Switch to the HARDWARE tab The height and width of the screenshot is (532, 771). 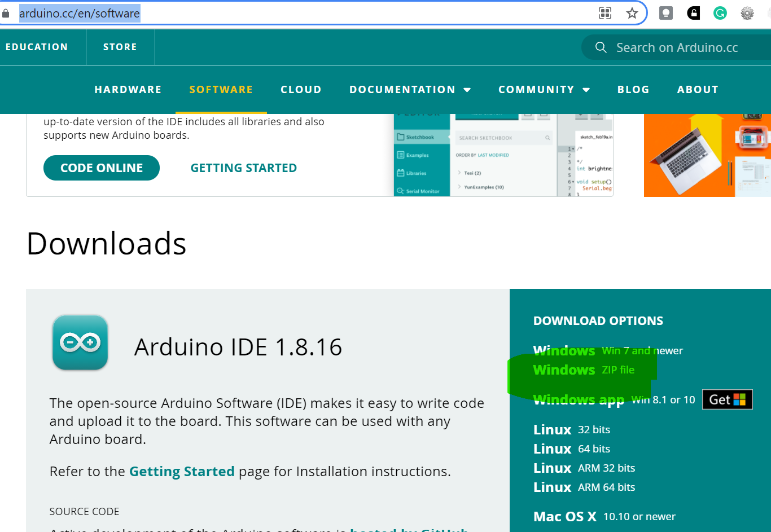point(128,89)
